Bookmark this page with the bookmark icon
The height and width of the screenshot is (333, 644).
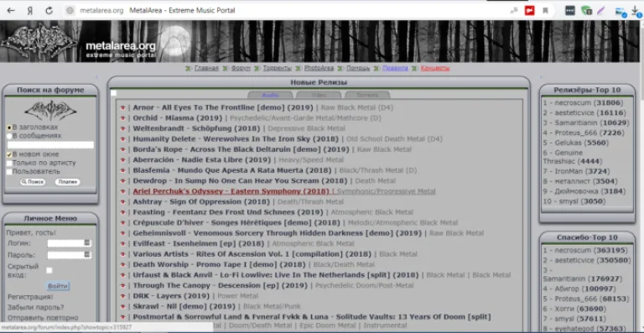click(545, 11)
